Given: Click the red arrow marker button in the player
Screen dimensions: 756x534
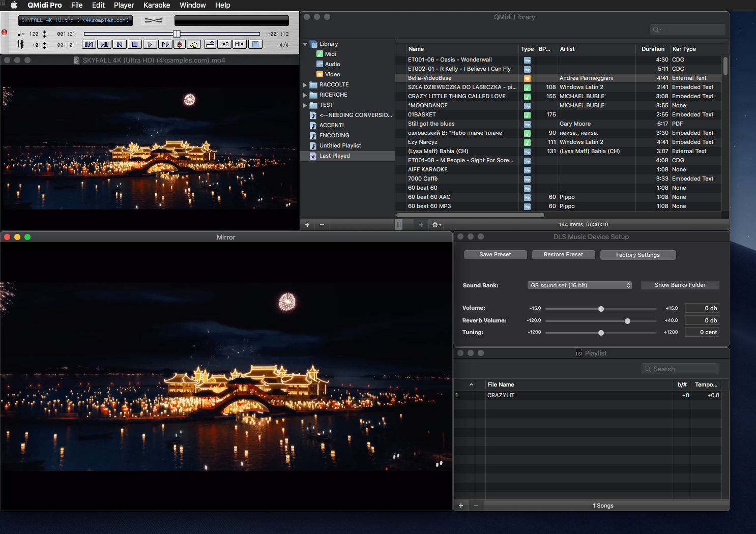Looking at the screenshot, I should pyautogui.click(x=179, y=44).
